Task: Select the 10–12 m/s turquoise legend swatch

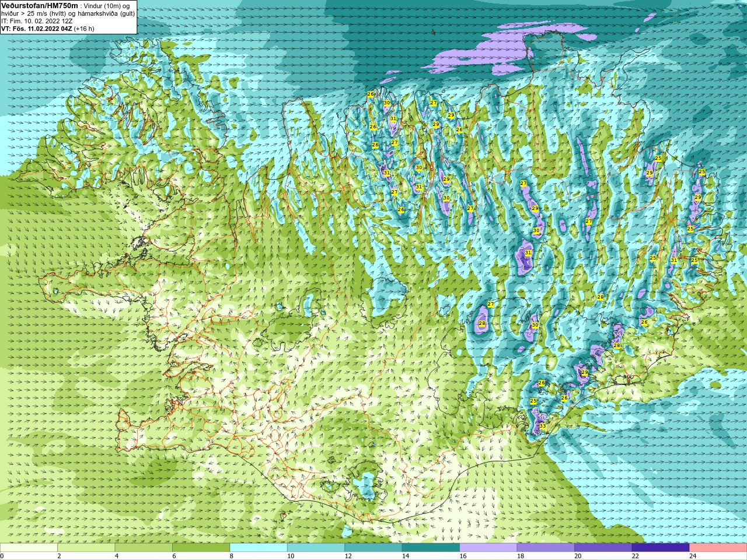Action: [x=316, y=548]
